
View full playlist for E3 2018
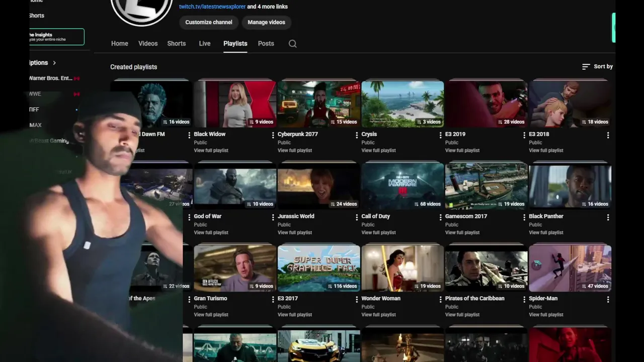coord(546,150)
